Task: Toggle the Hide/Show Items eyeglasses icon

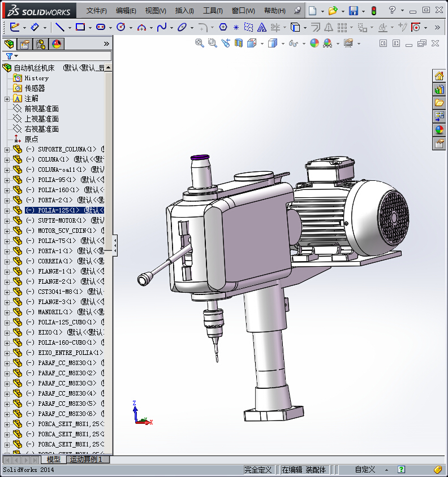Action: coord(292,43)
